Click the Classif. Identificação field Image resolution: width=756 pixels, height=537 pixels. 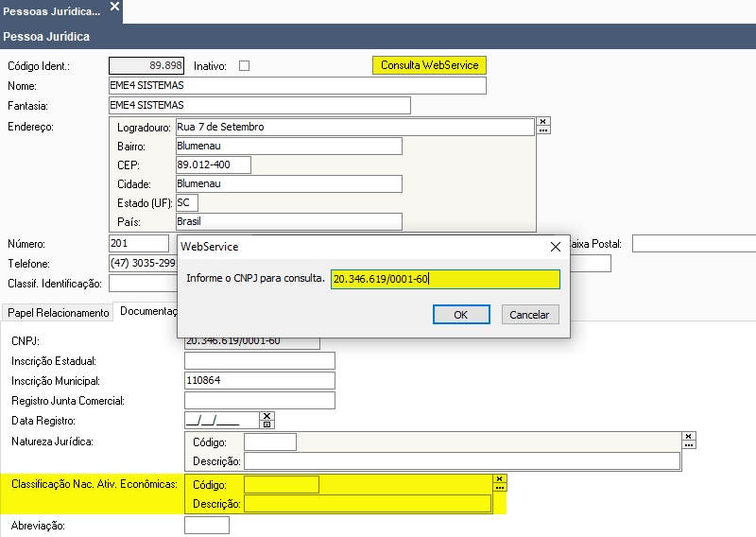point(144,284)
